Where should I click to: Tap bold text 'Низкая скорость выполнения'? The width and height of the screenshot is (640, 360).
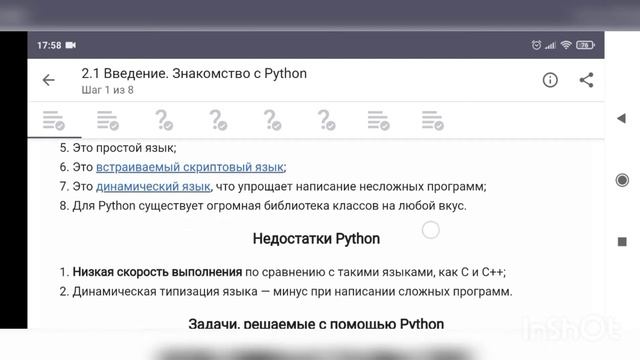pyautogui.click(x=157, y=272)
